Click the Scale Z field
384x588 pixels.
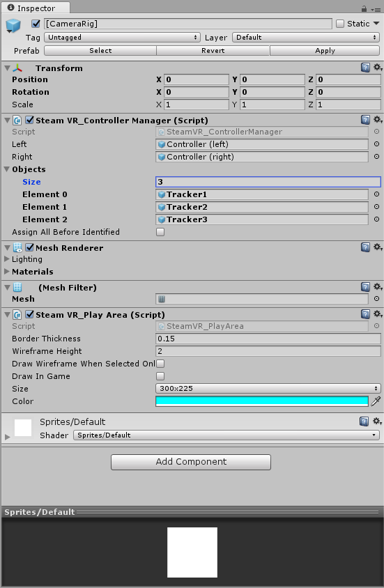pyautogui.click(x=348, y=105)
